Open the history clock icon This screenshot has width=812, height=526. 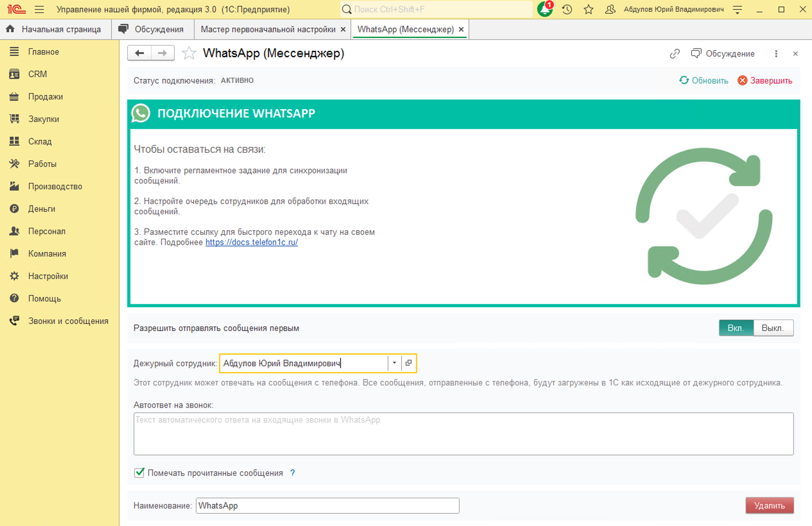567,9
